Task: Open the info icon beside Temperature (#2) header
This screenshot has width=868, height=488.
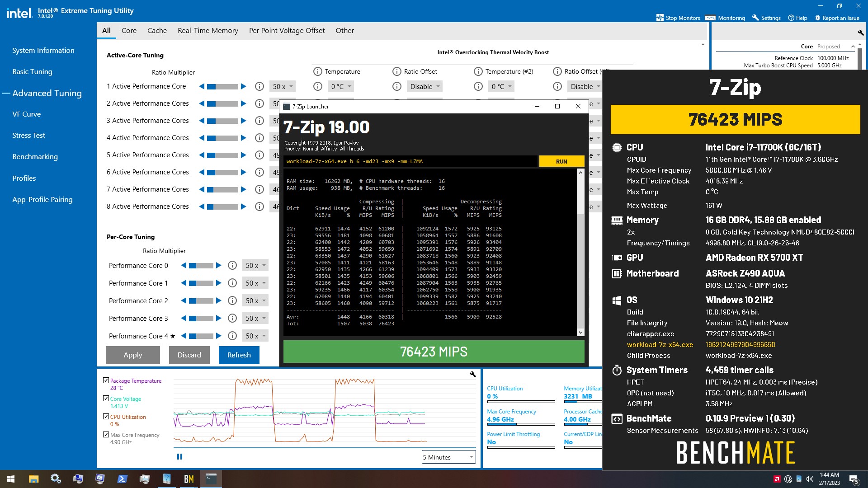Action: (x=478, y=71)
